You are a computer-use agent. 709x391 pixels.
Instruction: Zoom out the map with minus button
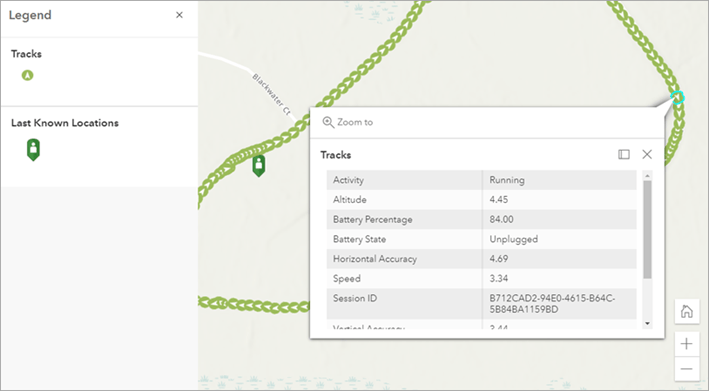pos(686,369)
